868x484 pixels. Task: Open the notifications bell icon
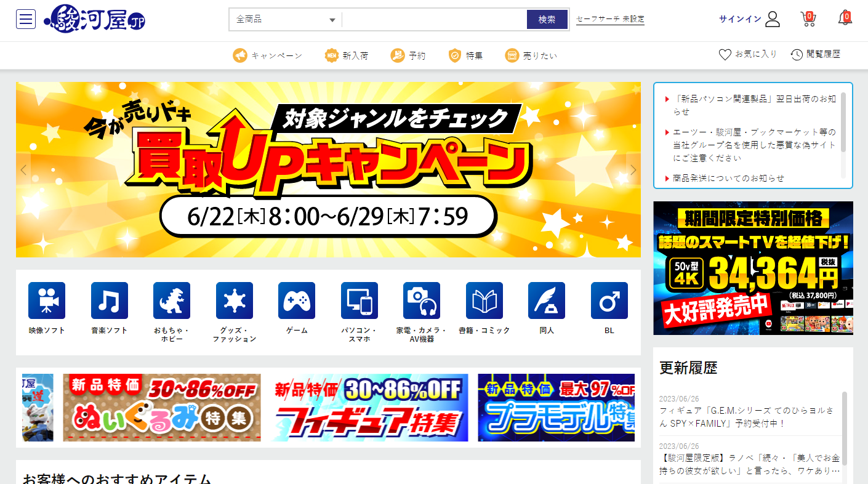[x=845, y=18]
